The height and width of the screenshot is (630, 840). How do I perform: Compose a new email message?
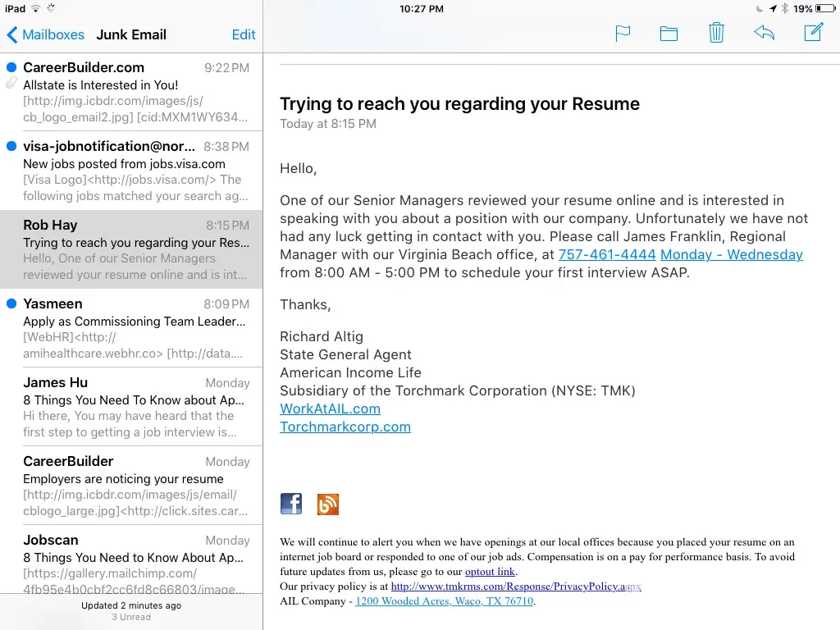tap(813, 34)
